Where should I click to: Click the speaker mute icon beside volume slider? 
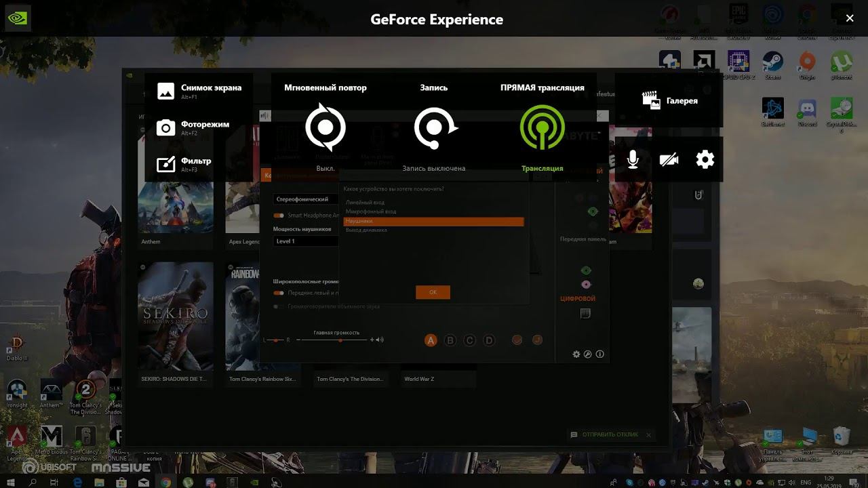(x=380, y=340)
